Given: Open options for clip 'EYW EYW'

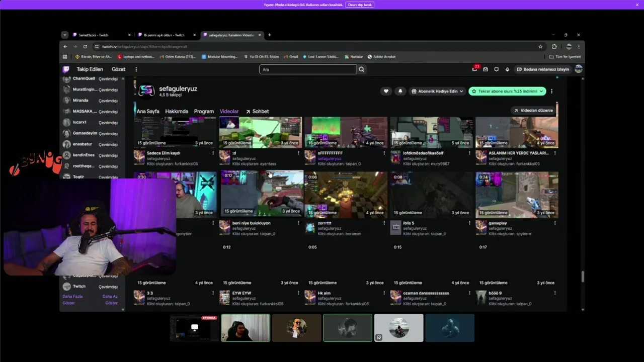Looking at the screenshot, I should point(298,293).
